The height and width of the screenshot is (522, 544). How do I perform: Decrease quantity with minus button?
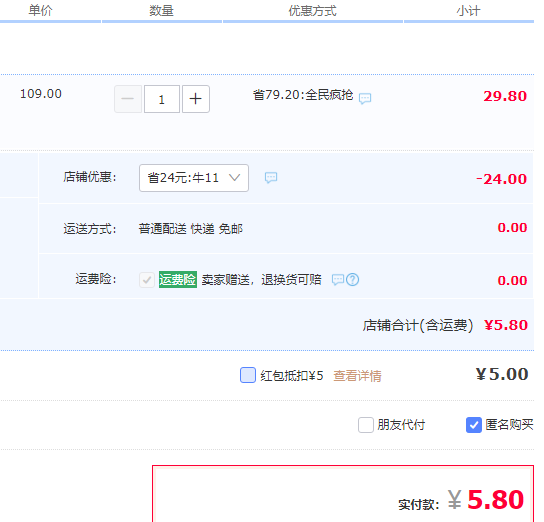point(128,99)
